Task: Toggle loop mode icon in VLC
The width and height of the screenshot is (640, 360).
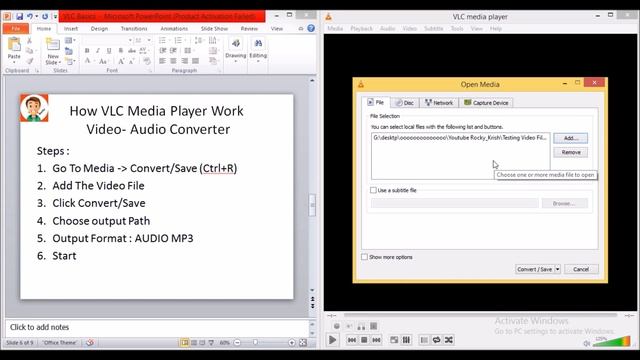Action: (x=436, y=340)
